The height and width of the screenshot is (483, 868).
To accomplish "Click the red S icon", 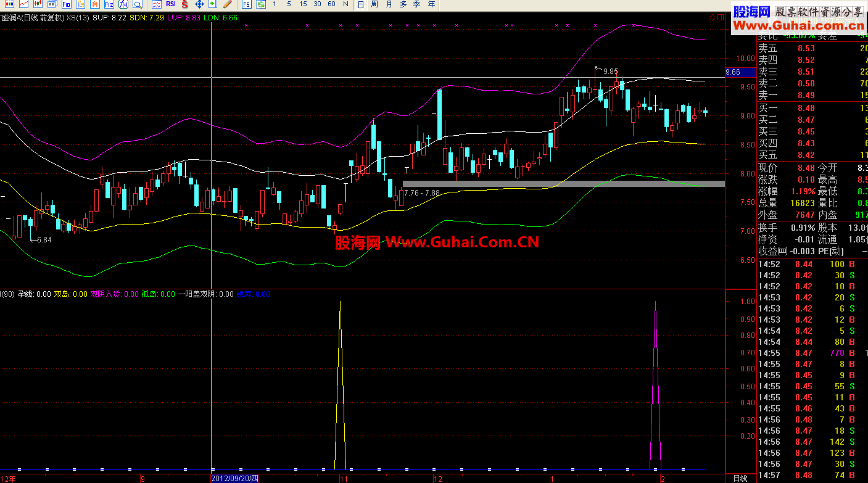I will 184,4.
